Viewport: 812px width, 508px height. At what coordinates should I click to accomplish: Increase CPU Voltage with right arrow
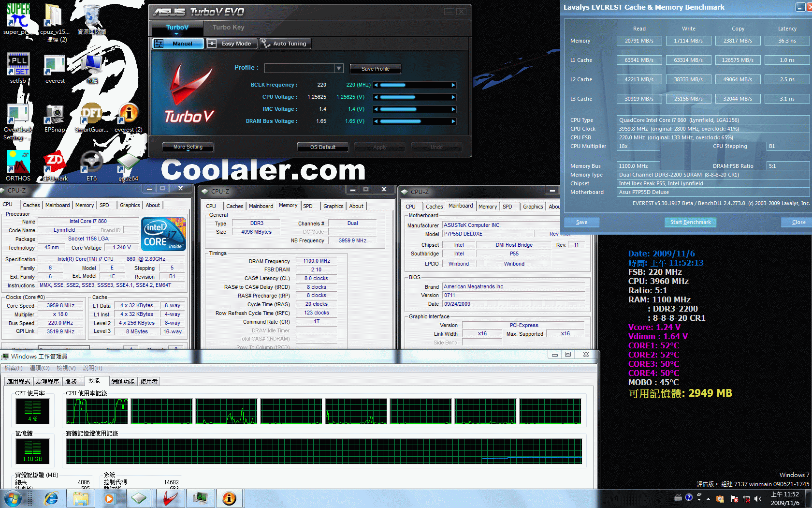[x=453, y=97]
